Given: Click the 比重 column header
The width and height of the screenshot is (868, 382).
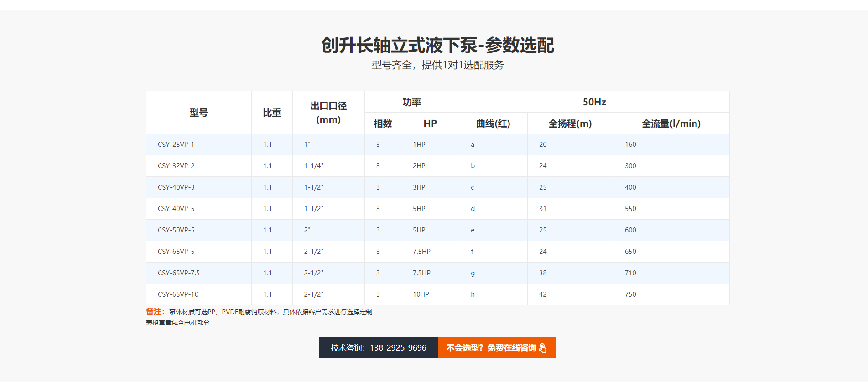Looking at the screenshot, I should click(272, 113).
